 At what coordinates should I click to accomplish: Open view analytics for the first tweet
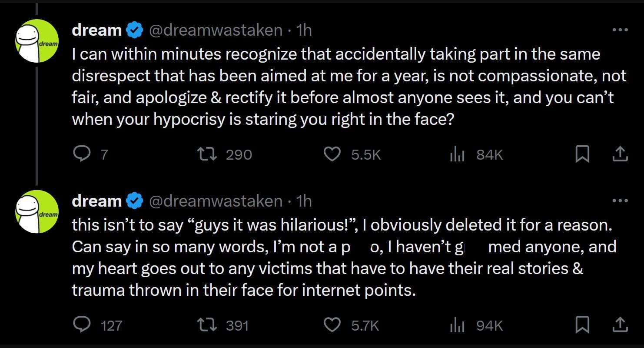(x=457, y=154)
